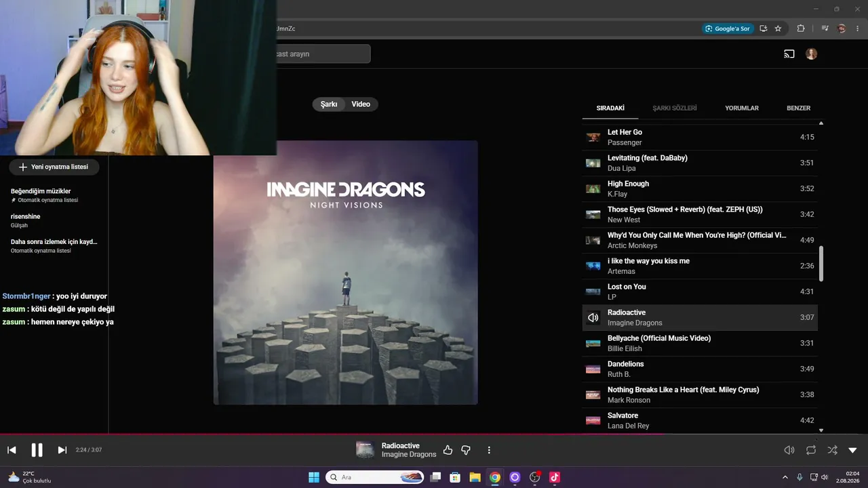This screenshot has height=488, width=868.
Task: Like the Radioactive song in player bar
Action: 448,450
